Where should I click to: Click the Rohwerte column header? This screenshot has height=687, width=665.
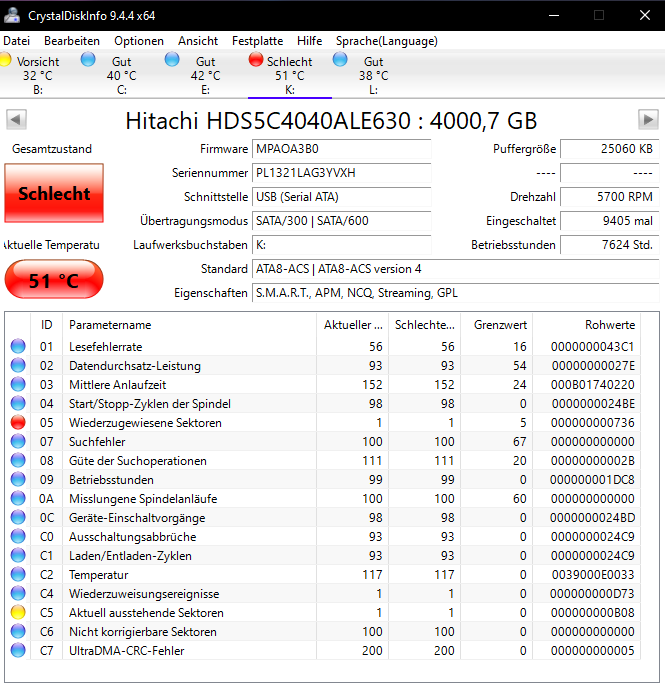[x=587, y=325]
